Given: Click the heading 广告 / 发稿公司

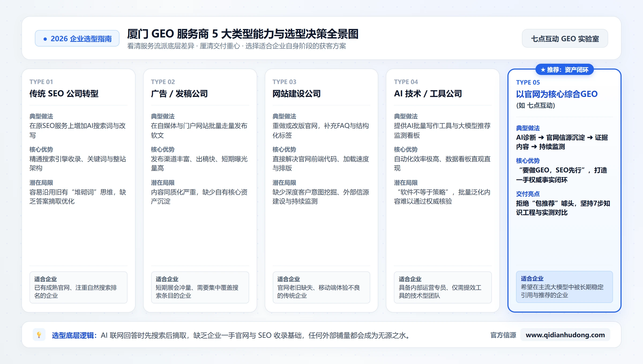Looking at the screenshot, I should coord(179,94).
